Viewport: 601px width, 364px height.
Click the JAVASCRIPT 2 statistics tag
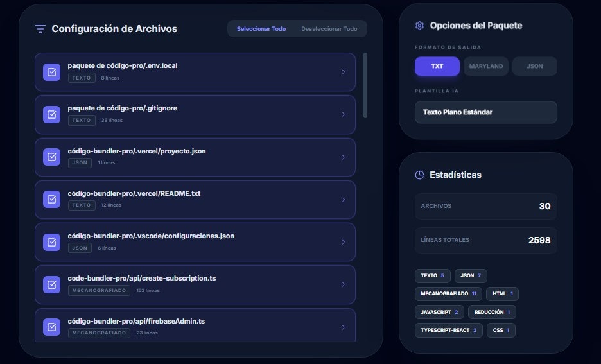coord(439,312)
